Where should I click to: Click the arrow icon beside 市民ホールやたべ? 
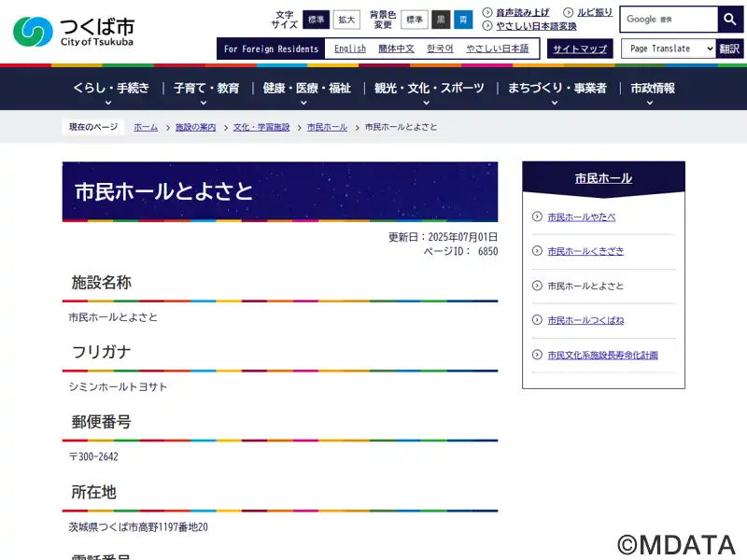click(x=537, y=217)
